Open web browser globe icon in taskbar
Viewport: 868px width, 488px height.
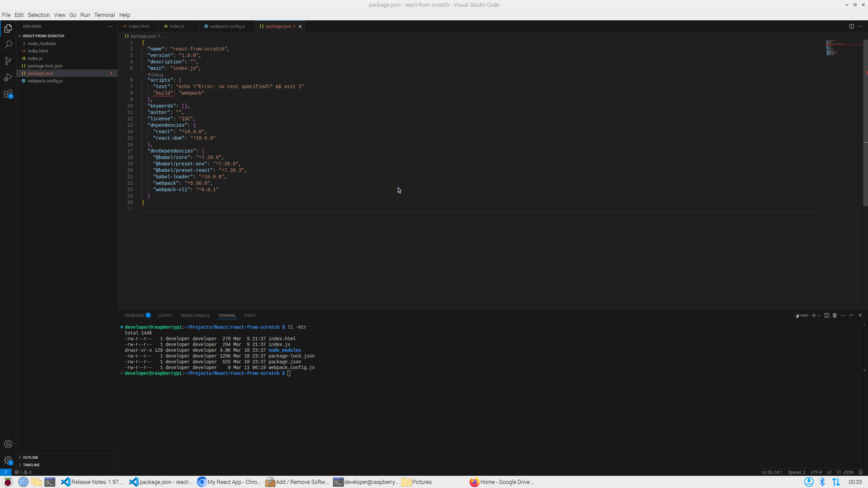23,482
